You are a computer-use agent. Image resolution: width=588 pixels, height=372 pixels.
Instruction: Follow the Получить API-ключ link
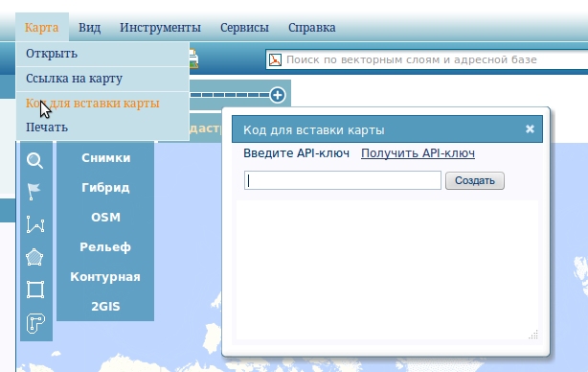[418, 153]
